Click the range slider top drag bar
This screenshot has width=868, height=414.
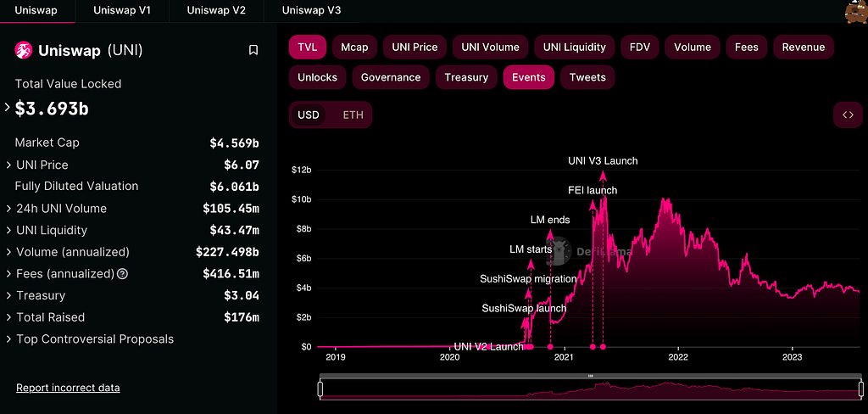coord(590,377)
